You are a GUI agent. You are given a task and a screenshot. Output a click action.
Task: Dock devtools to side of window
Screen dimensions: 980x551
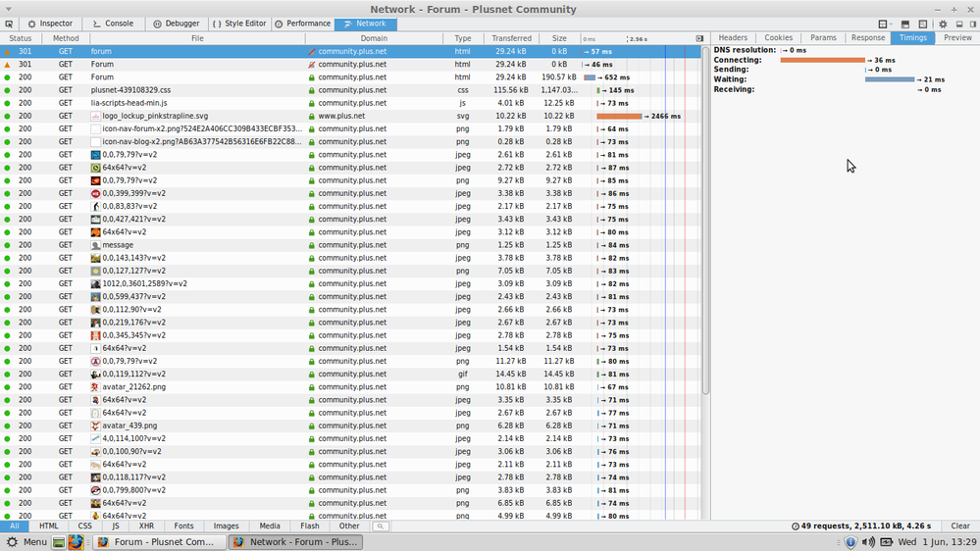point(971,24)
